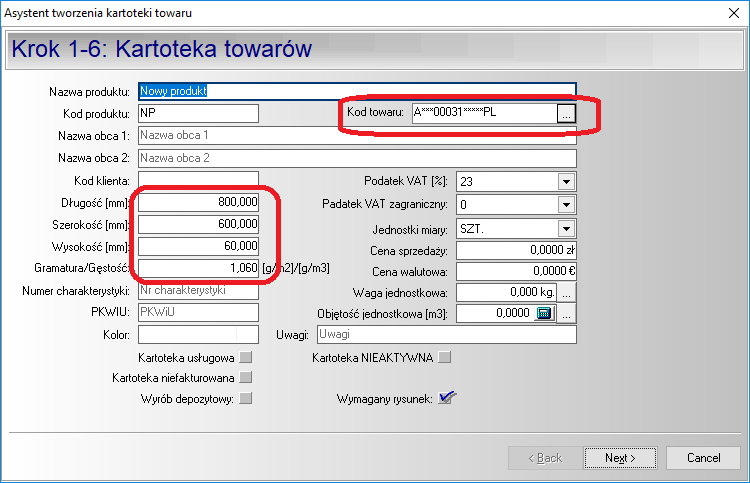Expand the Podatek VAT [%] dropdown

[x=566, y=181]
